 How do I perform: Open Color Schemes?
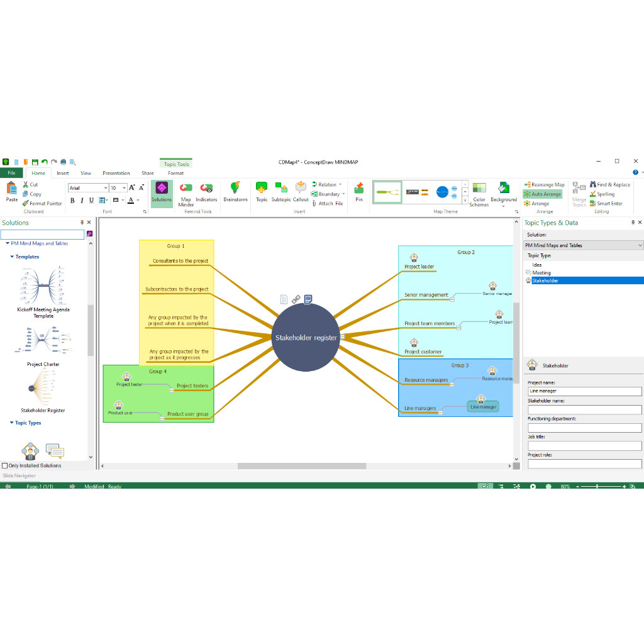click(x=479, y=194)
